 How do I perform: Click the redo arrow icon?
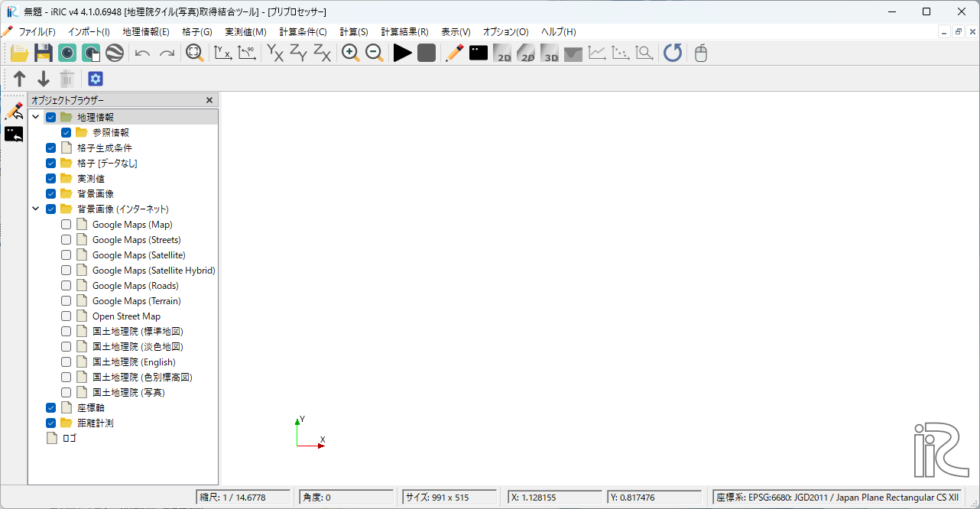(x=167, y=53)
